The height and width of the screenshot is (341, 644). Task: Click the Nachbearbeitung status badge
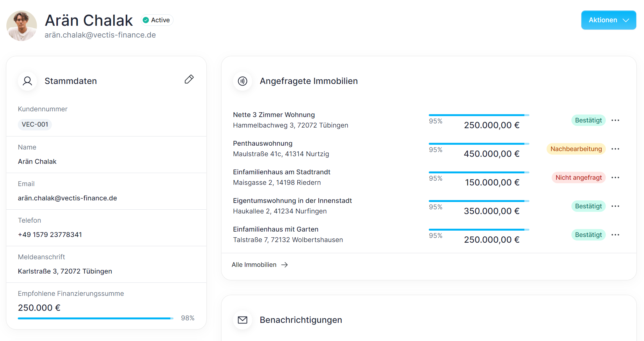coord(576,149)
